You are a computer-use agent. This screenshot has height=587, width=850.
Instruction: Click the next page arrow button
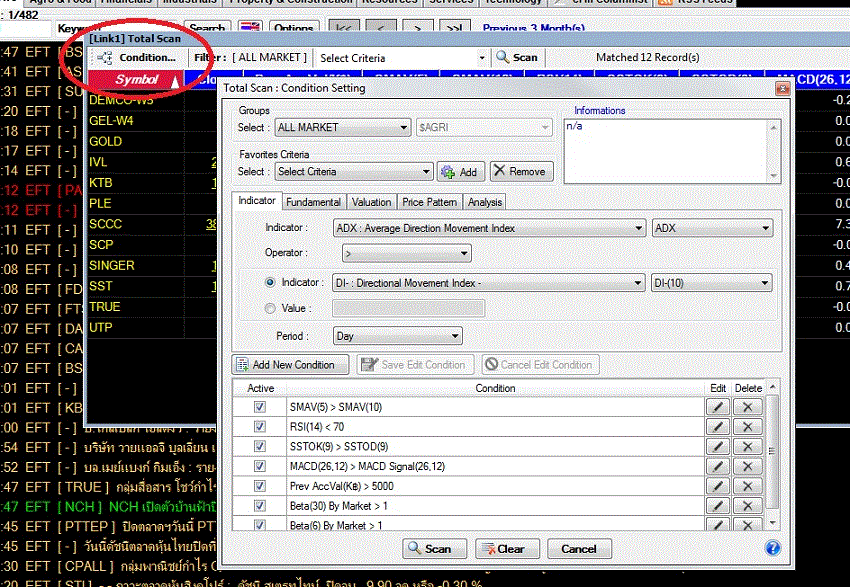click(417, 27)
